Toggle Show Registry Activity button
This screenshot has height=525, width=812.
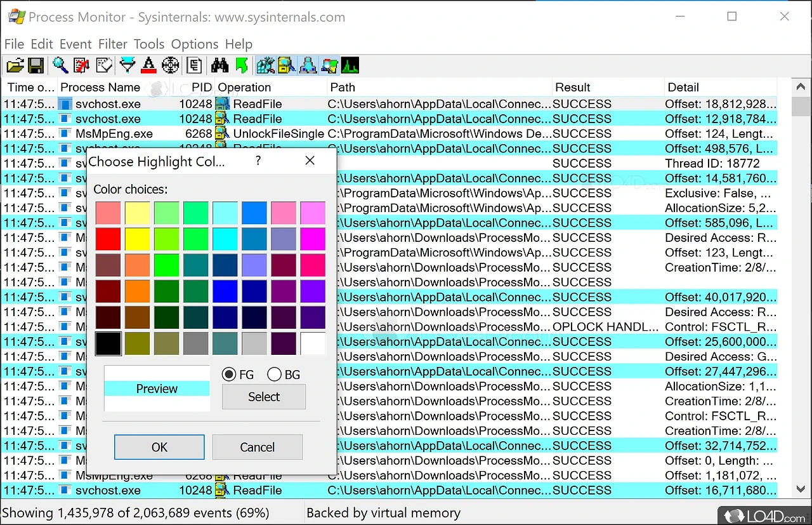[265, 65]
